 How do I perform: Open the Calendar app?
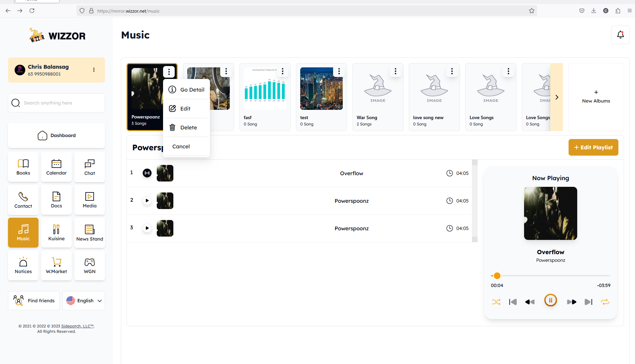pos(56,167)
